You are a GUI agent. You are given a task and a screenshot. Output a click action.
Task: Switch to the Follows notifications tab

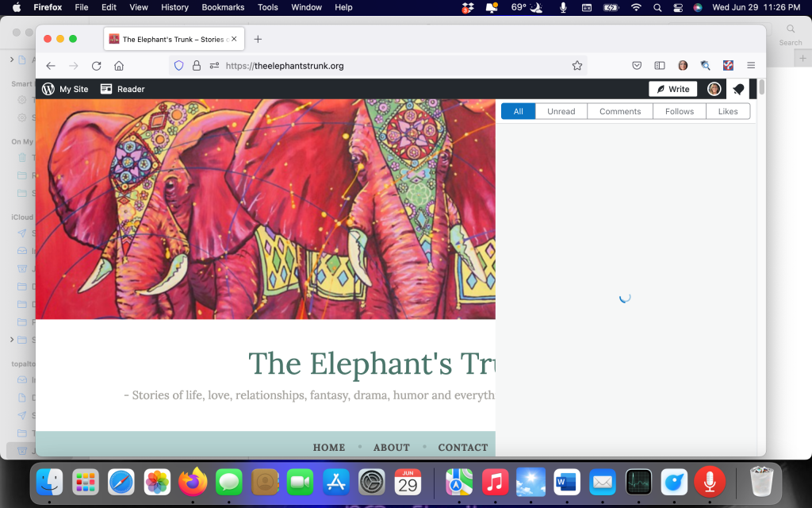(679, 111)
